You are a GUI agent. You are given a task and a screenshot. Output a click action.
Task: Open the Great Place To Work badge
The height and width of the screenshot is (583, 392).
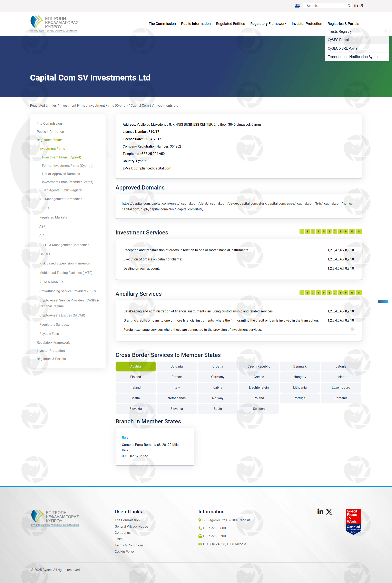[x=353, y=521]
